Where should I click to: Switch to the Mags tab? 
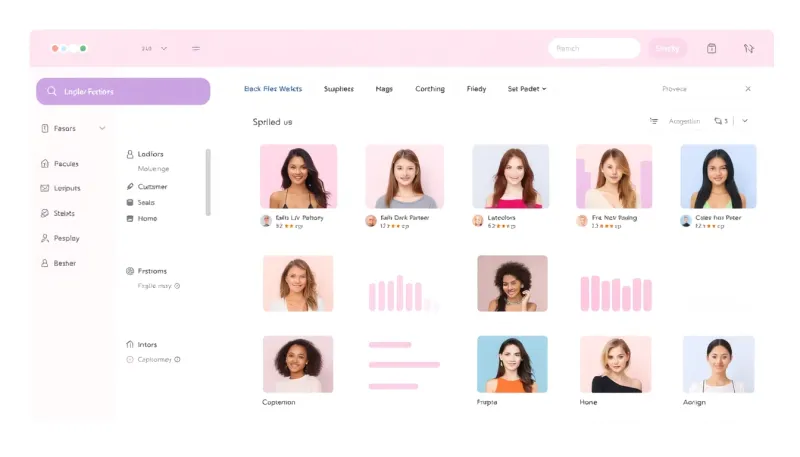click(x=384, y=89)
